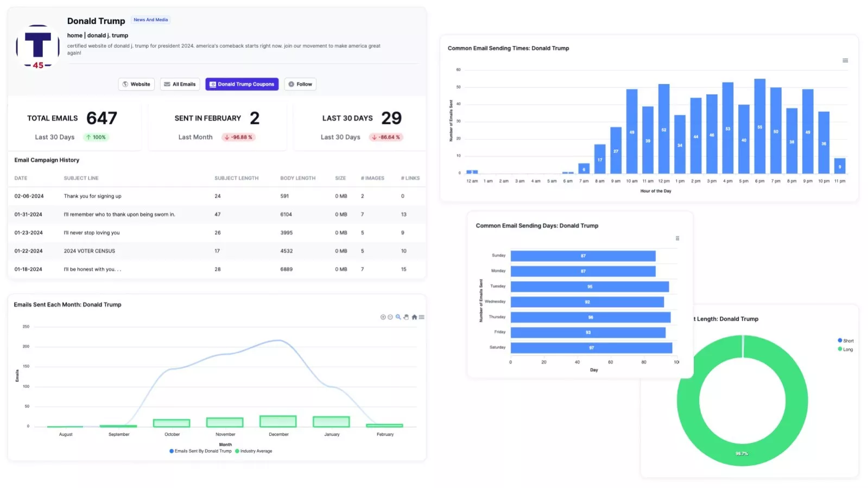Open the Website button
Viewport: 868px width, 488px height.
[136, 84]
